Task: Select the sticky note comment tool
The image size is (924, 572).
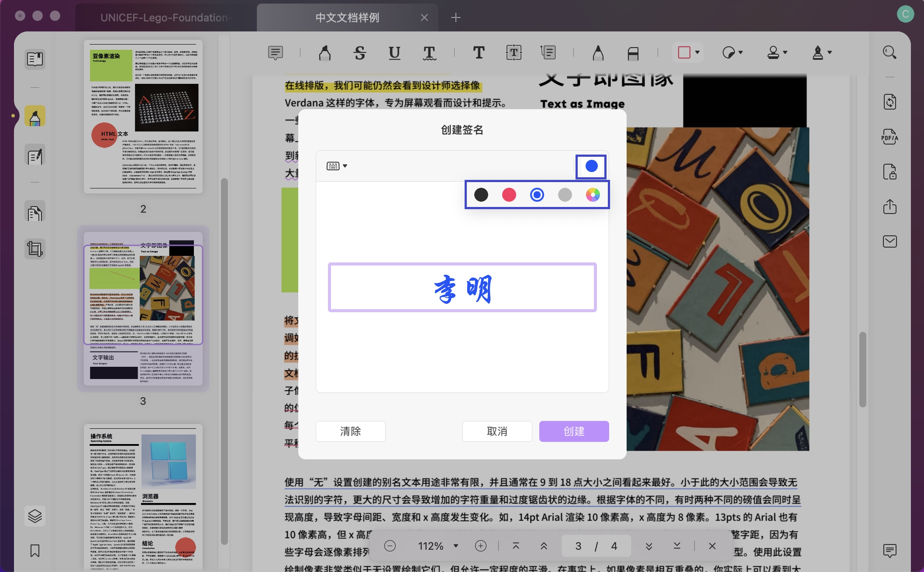Action: point(276,53)
